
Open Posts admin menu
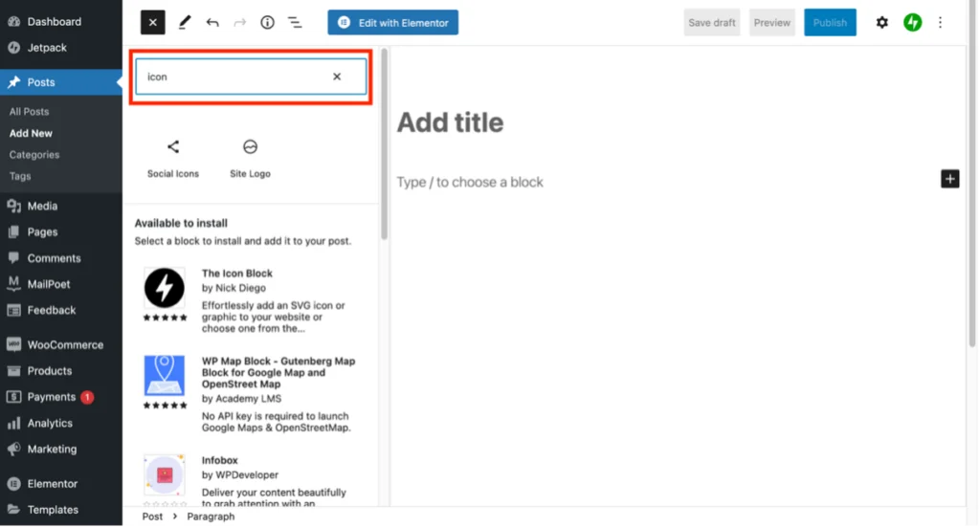click(x=61, y=82)
